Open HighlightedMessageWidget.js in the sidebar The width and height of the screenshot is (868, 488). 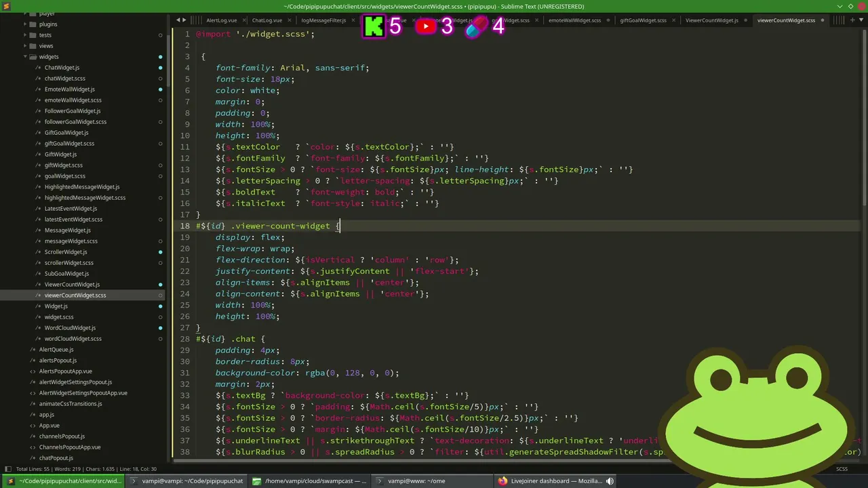point(82,187)
